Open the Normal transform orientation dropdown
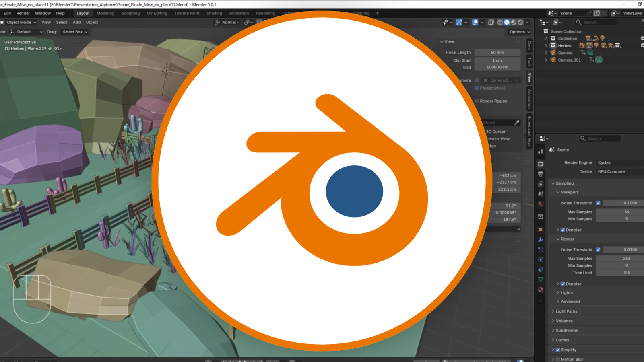 tap(228, 22)
